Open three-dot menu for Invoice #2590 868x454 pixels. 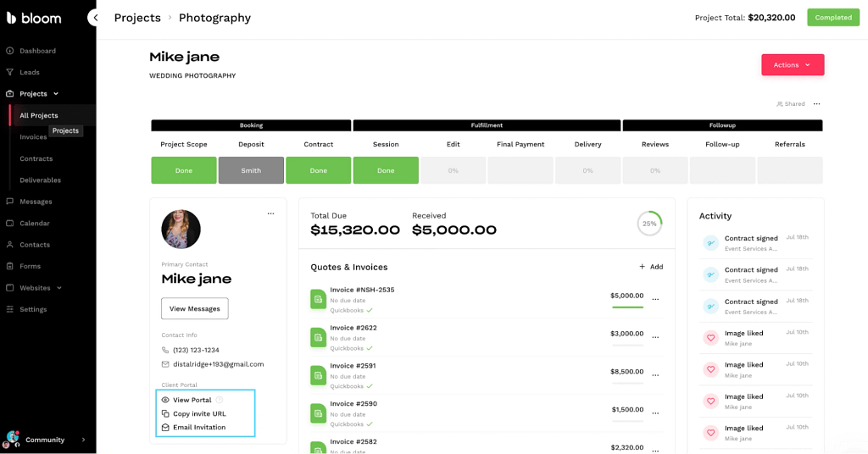(x=655, y=413)
